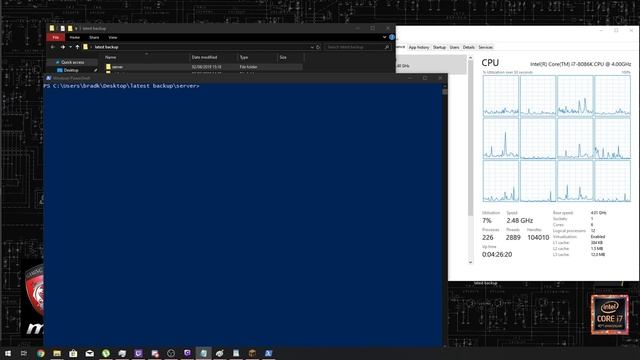Switch to App history tab in Task Manager
Viewport: 640px width, 360px height.
tap(419, 47)
